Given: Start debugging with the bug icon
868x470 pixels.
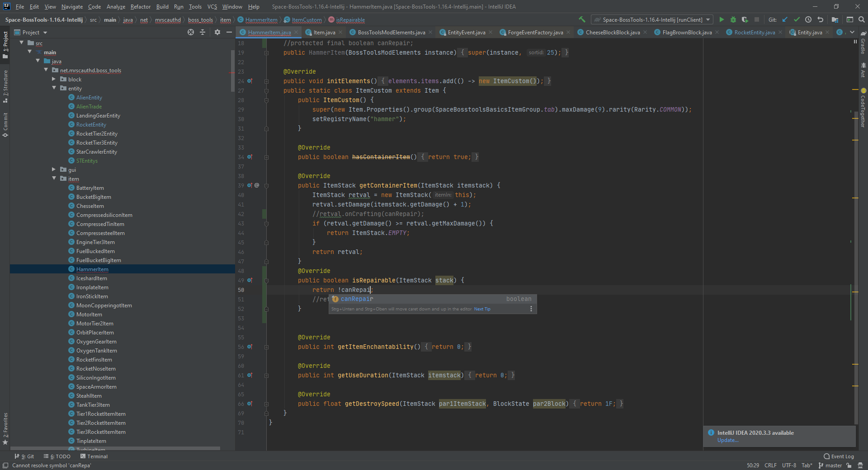Looking at the screenshot, I should [x=733, y=20].
